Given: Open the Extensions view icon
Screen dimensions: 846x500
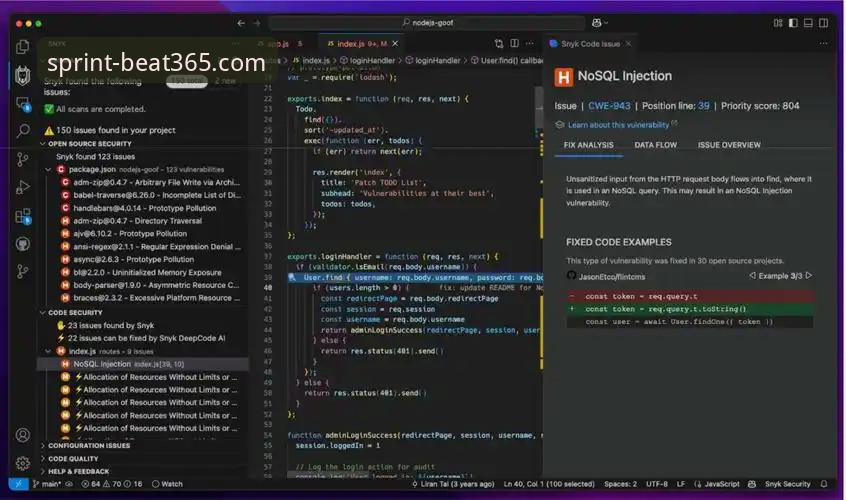Looking at the screenshot, I should click(23, 216).
